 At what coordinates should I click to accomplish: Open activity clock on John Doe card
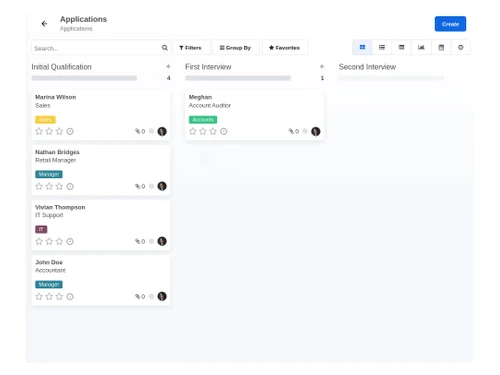coord(70,296)
